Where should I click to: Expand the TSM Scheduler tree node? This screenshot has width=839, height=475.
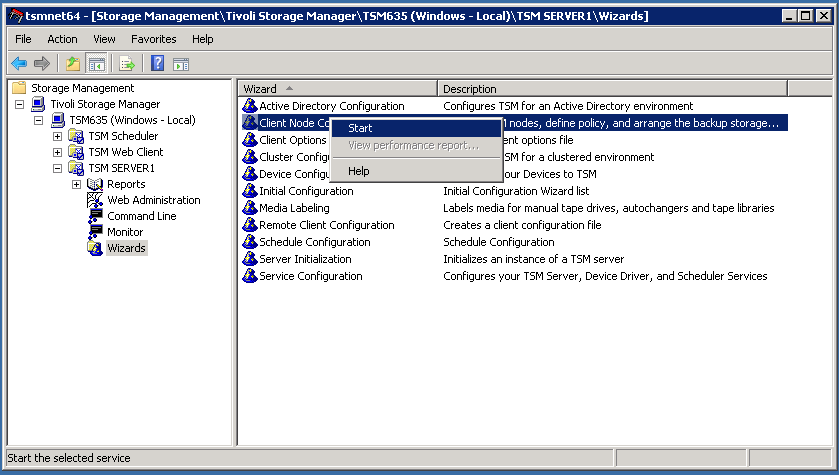(57, 136)
